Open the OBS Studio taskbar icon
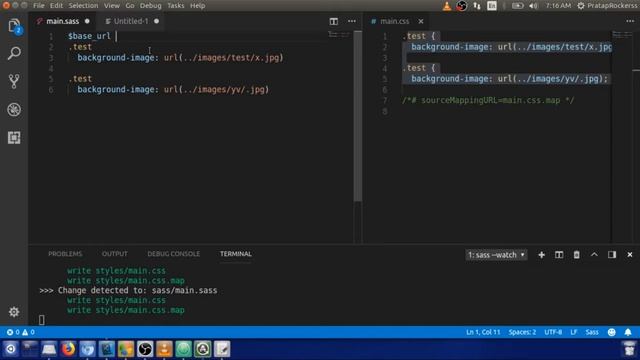The height and width of the screenshot is (360, 640). (x=145, y=349)
